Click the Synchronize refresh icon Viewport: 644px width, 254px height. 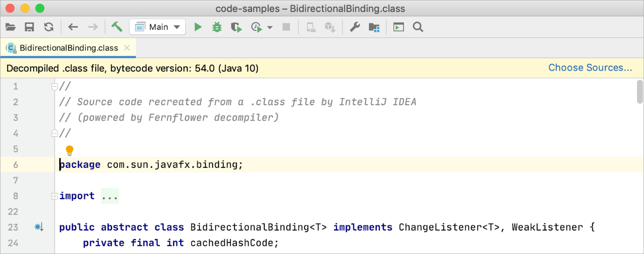(49, 27)
